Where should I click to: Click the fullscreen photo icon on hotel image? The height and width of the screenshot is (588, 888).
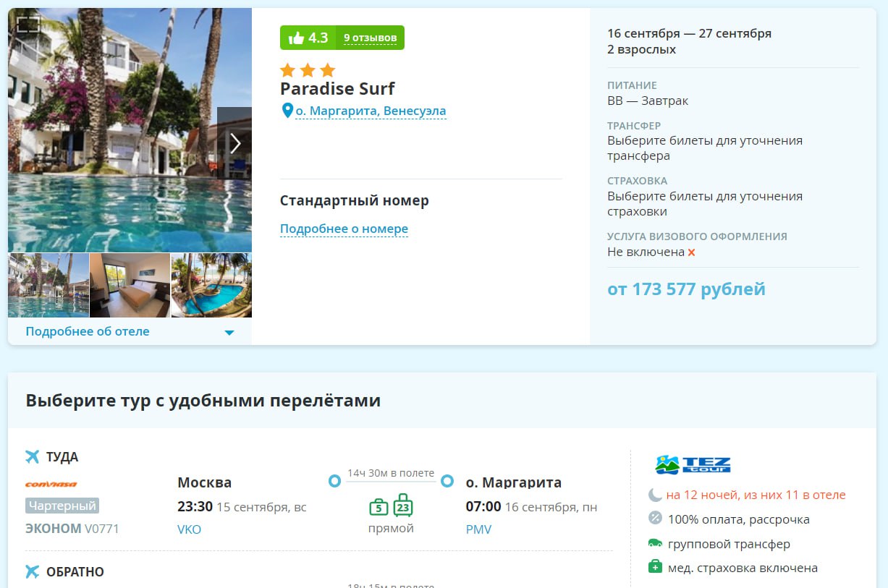click(x=28, y=25)
